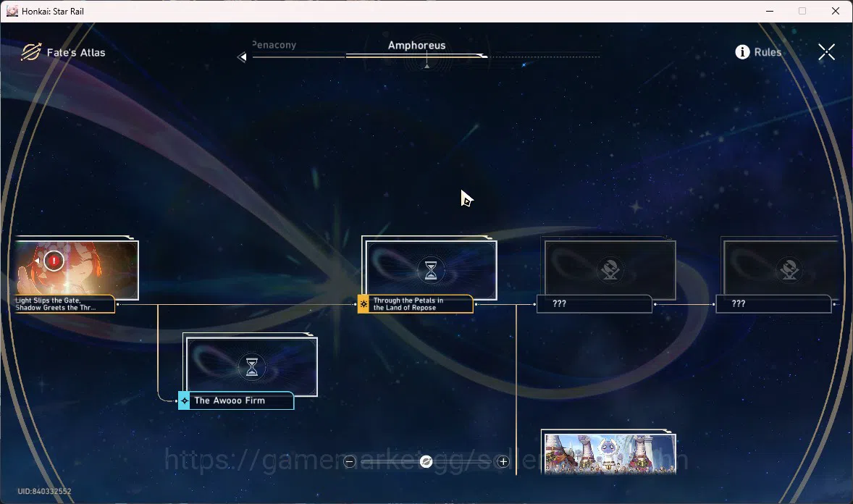Screen dimensions: 853x504
Task: Select the rightmost '???' mission label
Action: click(x=773, y=303)
